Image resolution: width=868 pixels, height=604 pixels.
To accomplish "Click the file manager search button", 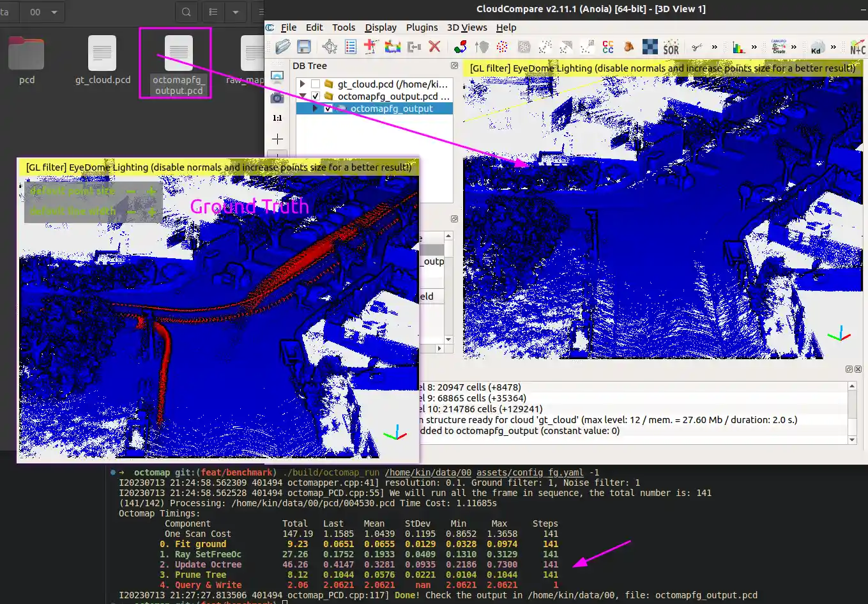I will click(186, 12).
